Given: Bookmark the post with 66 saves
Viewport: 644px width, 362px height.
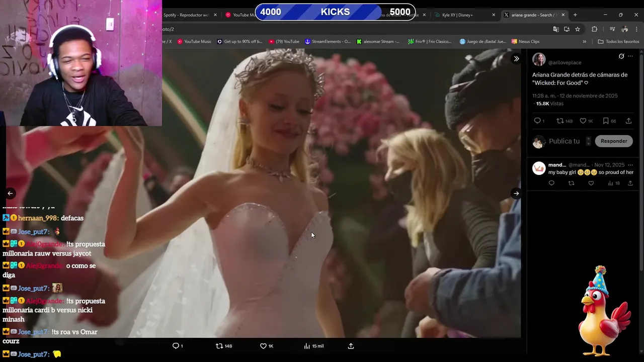Looking at the screenshot, I should [609, 121].
